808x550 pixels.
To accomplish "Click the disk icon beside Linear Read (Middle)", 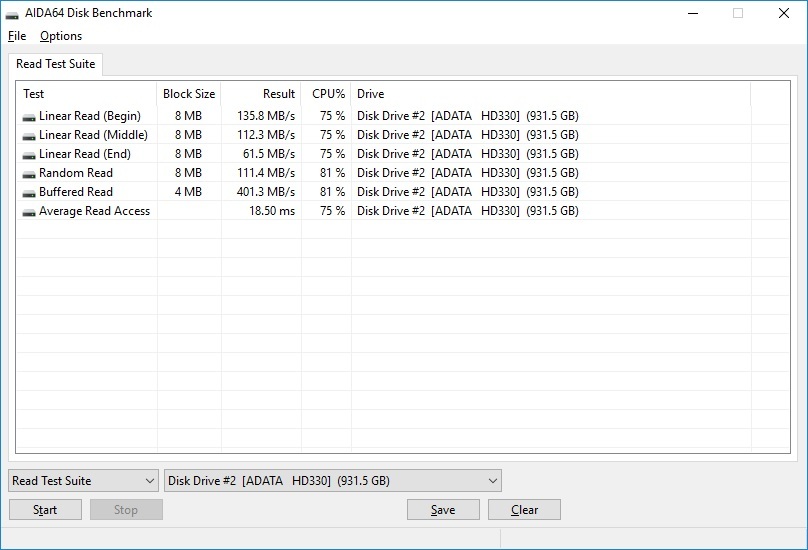I will [28, 135].
